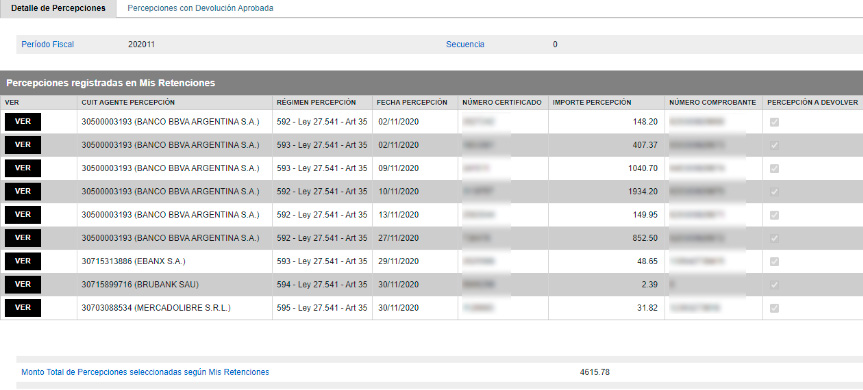Toggle devolver checkbox for 1934.20 row
This screenshot has width=863, height=390.
click(x=774, y=192)
